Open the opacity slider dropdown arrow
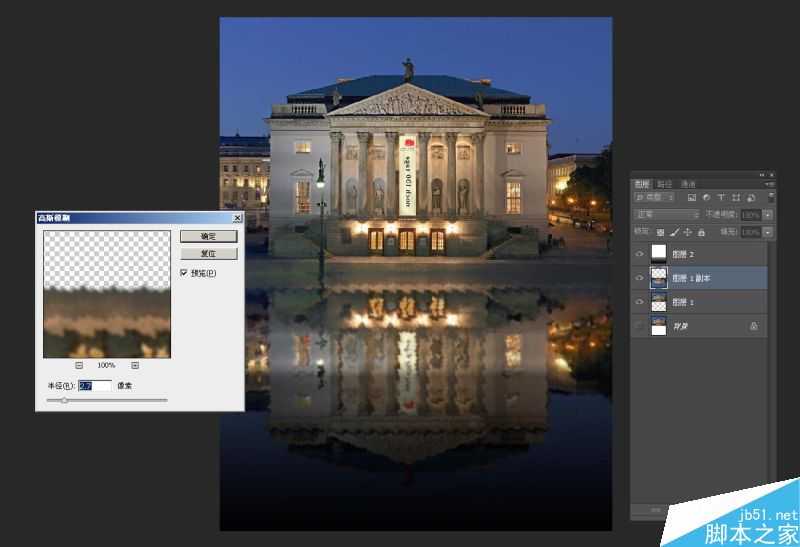This screenshot has height=547, width=800. point(767,215)
